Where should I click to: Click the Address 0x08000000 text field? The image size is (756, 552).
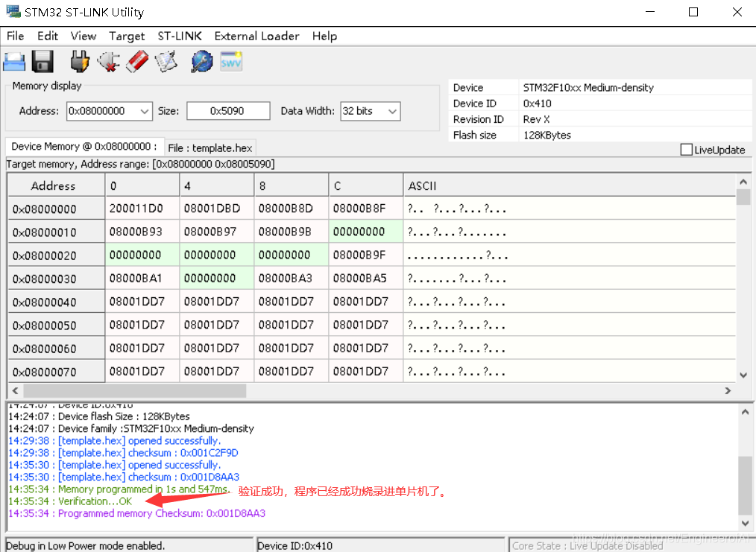[102, 111]
